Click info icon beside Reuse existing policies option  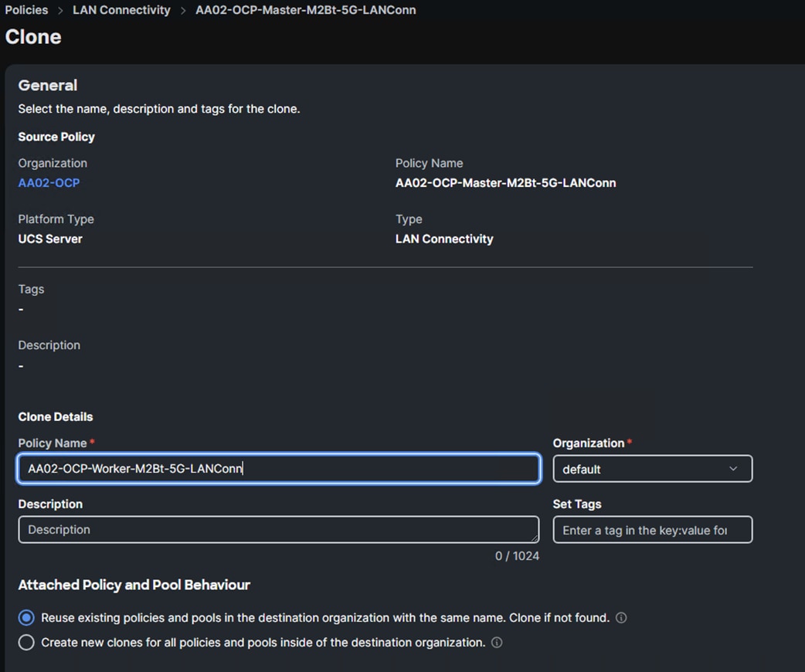621,618
